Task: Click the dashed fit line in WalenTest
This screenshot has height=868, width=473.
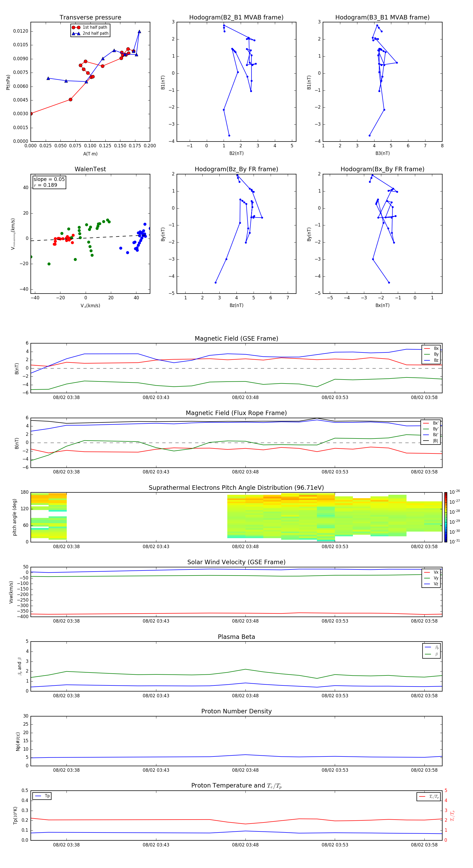Action: pyautogui.click(x=90, y=238)
